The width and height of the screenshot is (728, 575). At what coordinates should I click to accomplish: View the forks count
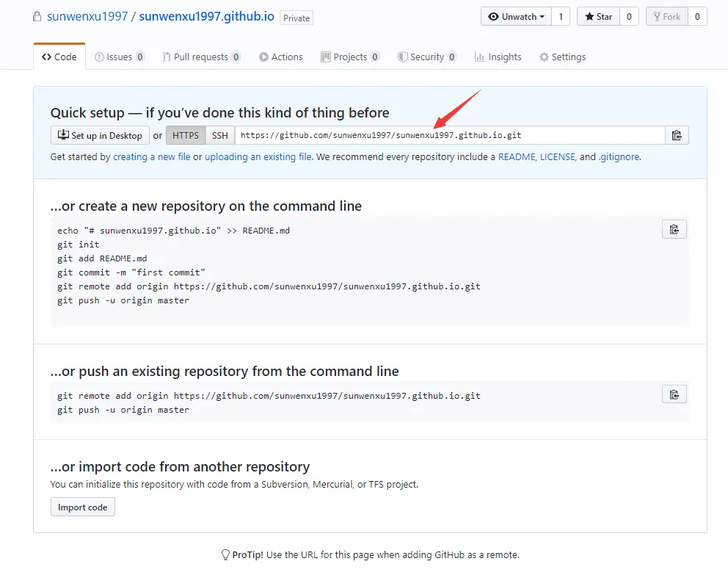(697, 17)
